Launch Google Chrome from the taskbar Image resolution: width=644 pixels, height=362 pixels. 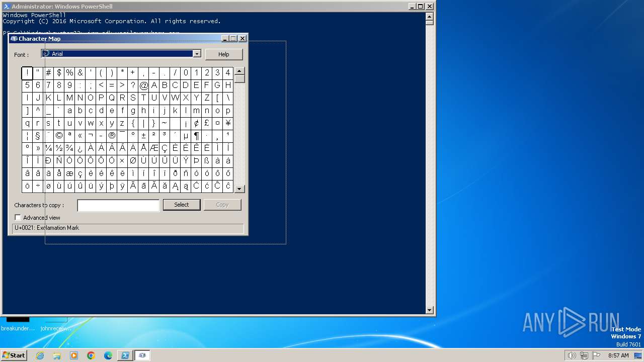pos(91,355)
